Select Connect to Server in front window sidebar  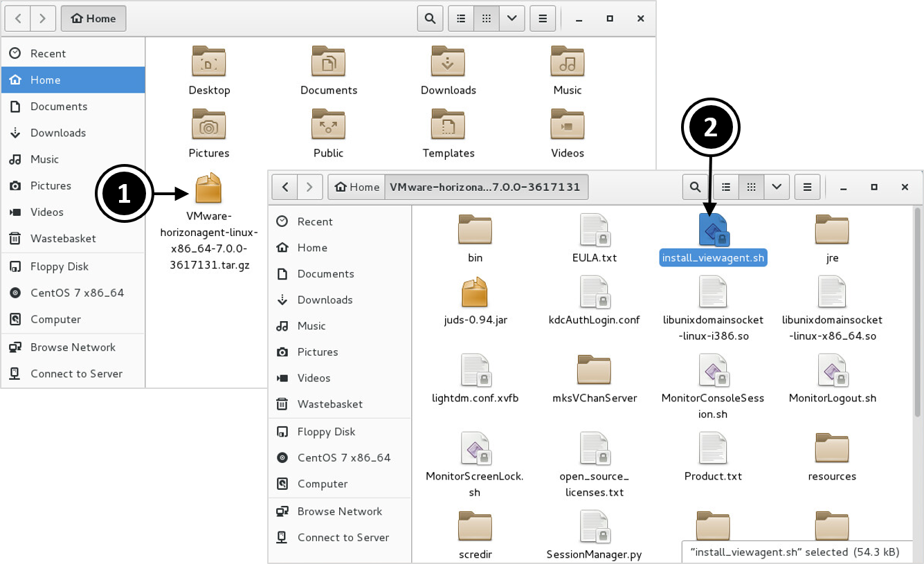tap(340, 538)
